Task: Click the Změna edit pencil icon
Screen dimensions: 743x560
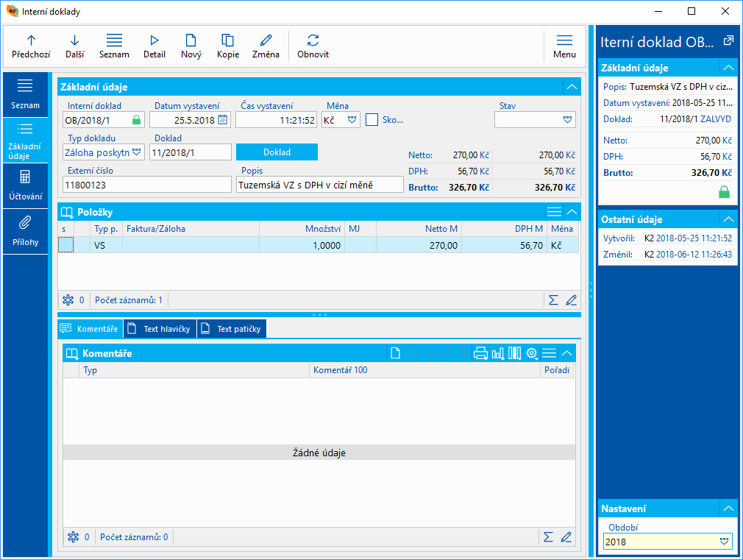Action: [x=266, y=40]
